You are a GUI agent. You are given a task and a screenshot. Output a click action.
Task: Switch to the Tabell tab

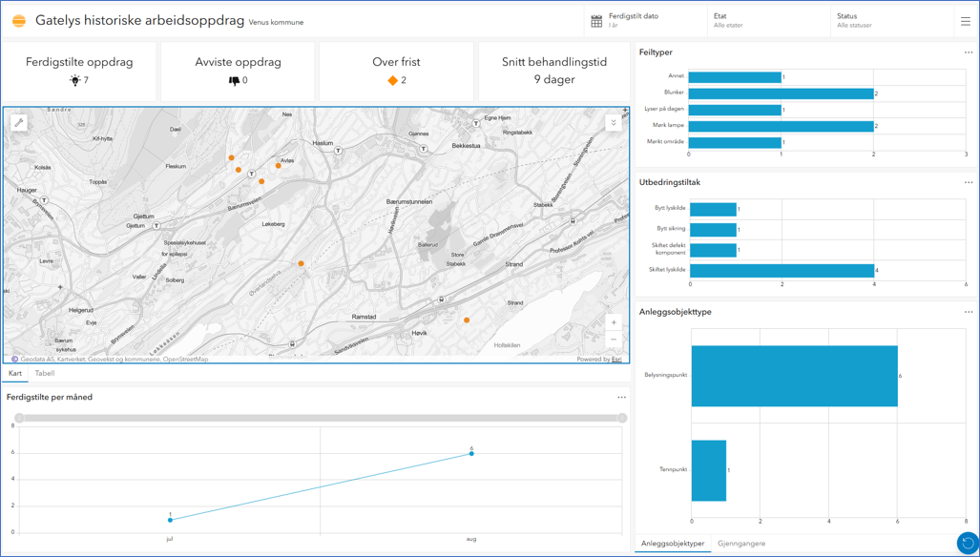[x=45, y=374]
